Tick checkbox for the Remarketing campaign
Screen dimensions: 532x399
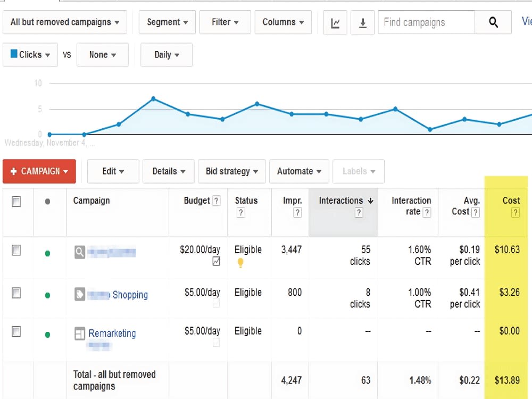pyautogui.click(x=16, y=331)
